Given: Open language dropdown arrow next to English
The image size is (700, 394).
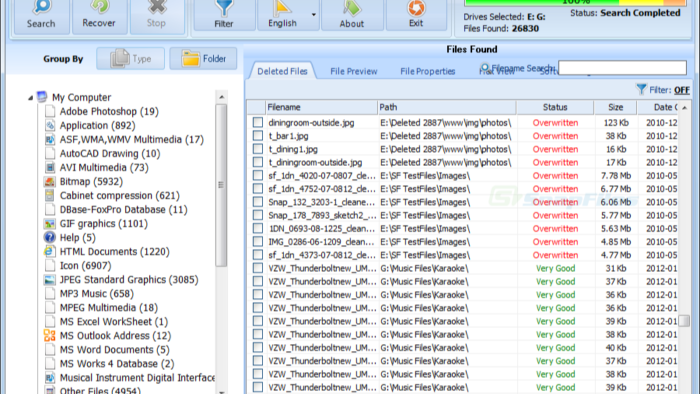Looking at the screenshot, I should (x=314, y=15).
